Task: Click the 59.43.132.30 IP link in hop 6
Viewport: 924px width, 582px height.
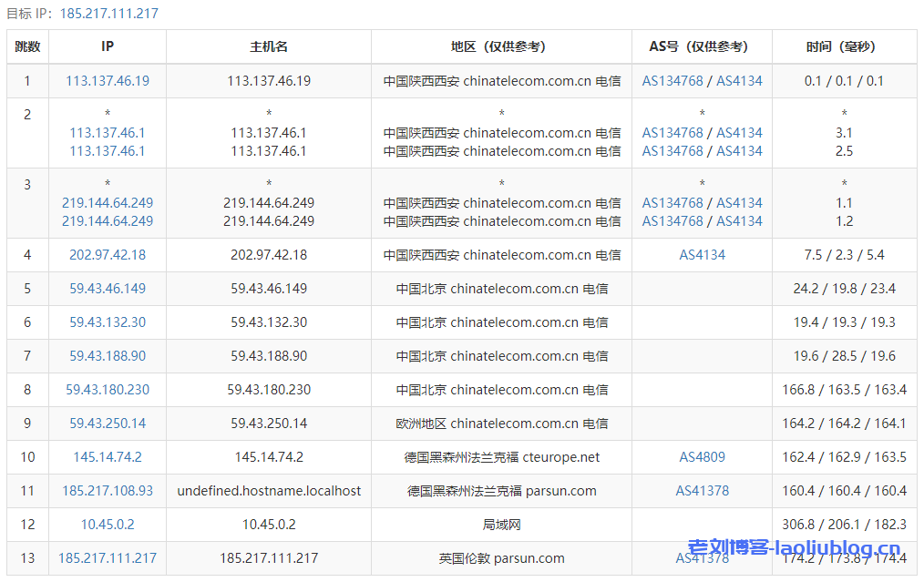Action: click(108, 322)
